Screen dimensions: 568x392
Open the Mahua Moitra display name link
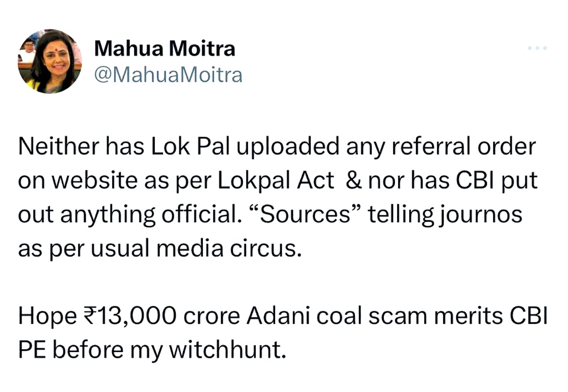tap(164, 49)
